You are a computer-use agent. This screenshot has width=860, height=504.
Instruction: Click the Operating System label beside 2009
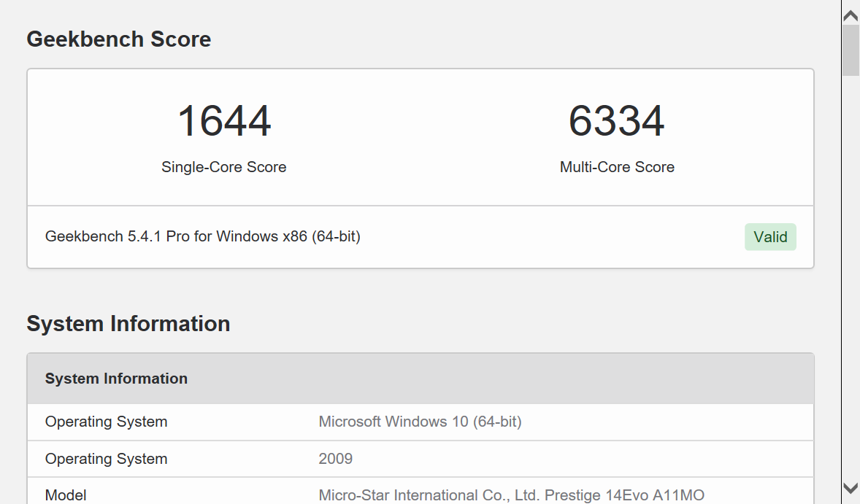coord(107,459)
